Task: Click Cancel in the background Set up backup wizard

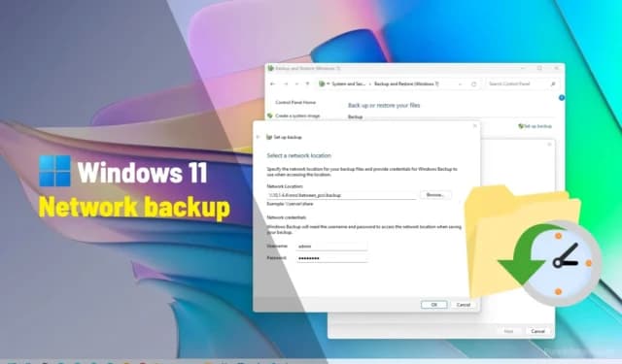Action: tap(537, 331)
